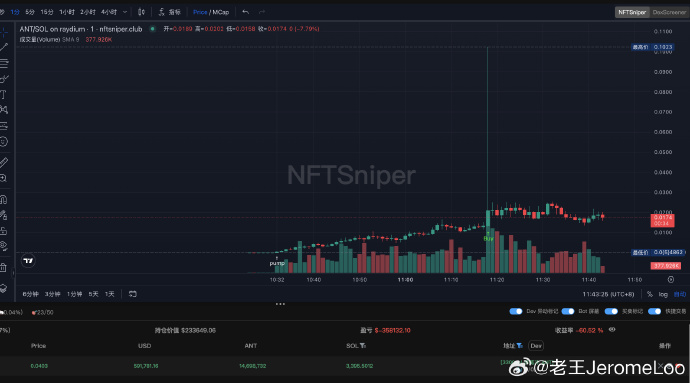The width and height of the screenshot is (690, 383).
Task: Switch chart interval to 2小时
Action: coord(88,12)
